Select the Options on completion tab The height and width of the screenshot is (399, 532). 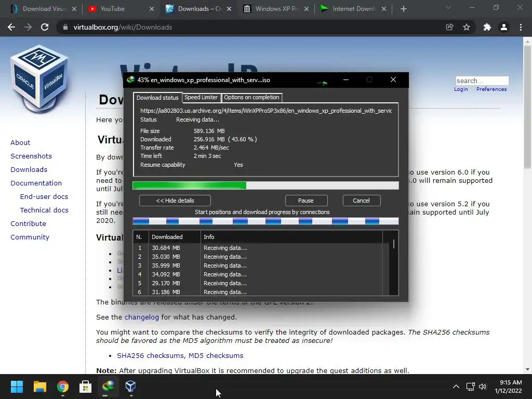pyautogui.click(x=251, y=97)
